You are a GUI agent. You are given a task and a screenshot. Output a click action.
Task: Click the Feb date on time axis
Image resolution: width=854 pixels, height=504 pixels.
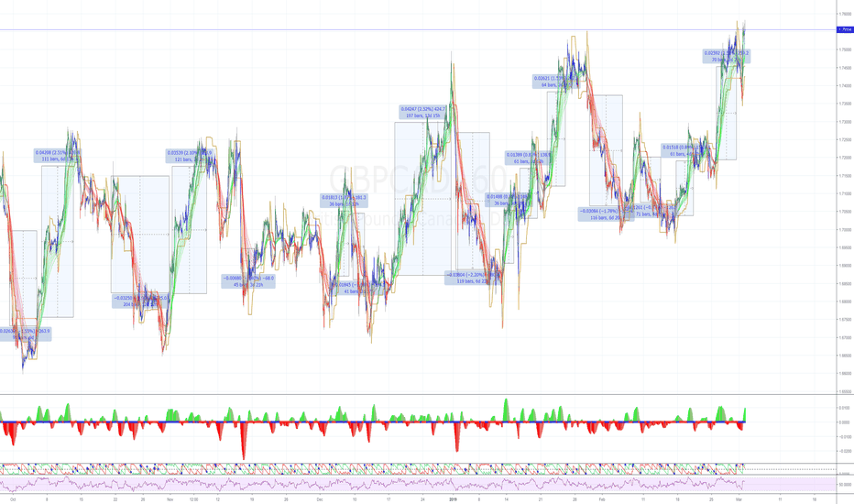click(602, 499)
